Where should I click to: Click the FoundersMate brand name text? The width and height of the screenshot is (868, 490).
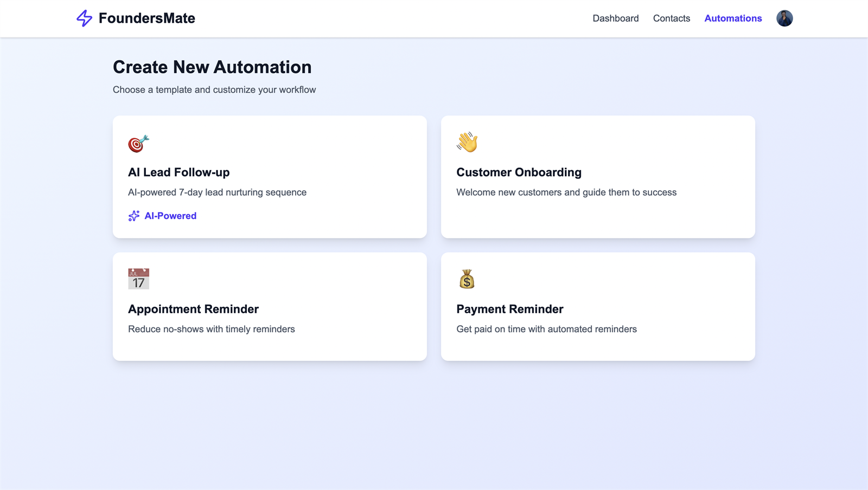pyautogui.click(x=147, y=18)
